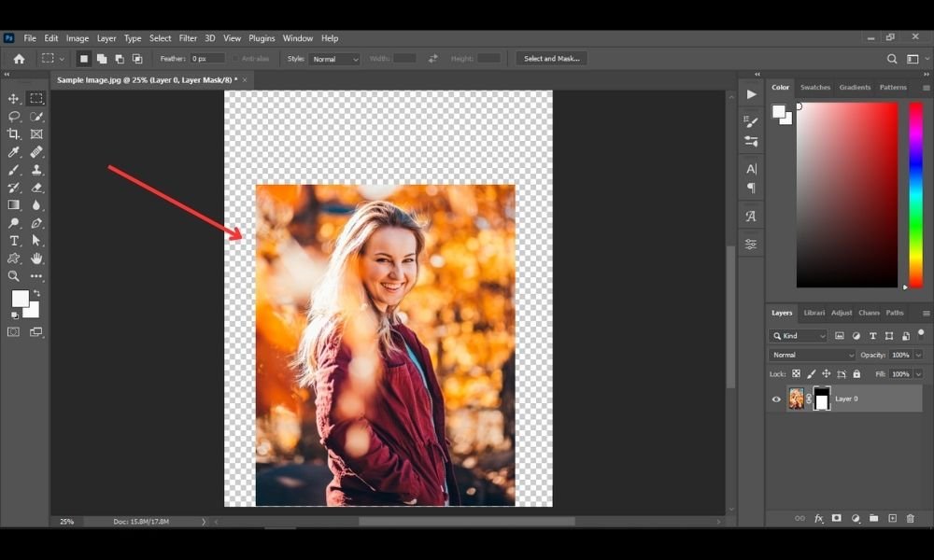This screenshot has width=934, height=560.
Task: Open the search icon in options bar
Action: tap(892, 58)
